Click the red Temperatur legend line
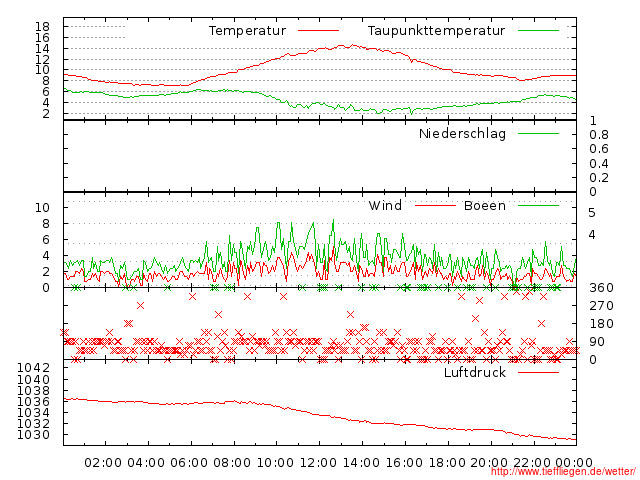This screenshot has width=640, height=480. click(x=318, y=31)
